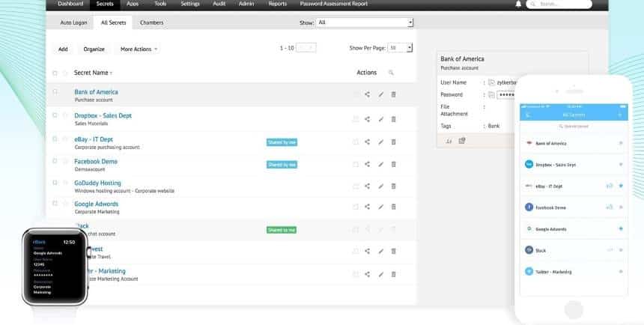Delete the Dropbox - Sales Dept secret

[393, 119]
